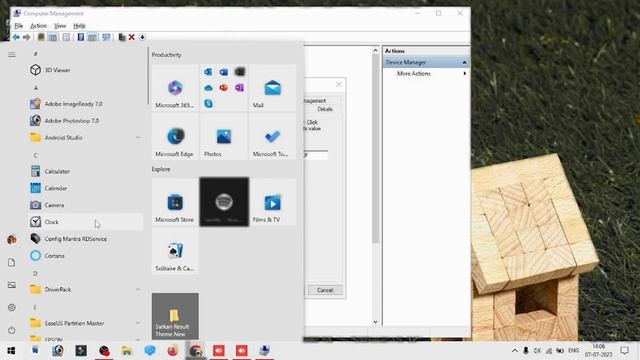The height and width of the screenshot is (360, 640).
Task: Launch Adobe Photoshop 7.0 from the list
Action: (86, 120)
